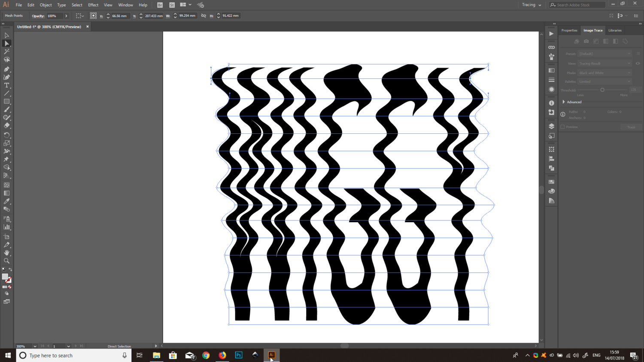Open the Palette dropdown showing Limited

(605, 81)
